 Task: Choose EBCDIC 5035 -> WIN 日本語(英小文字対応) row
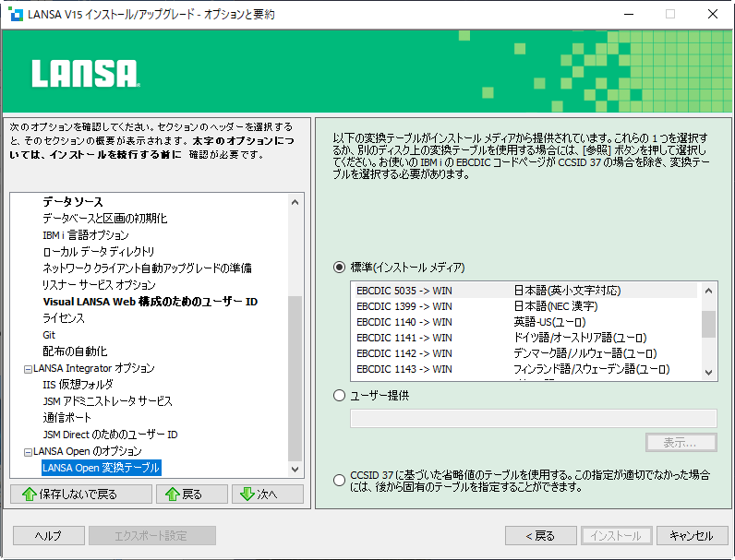click(526, 291)
